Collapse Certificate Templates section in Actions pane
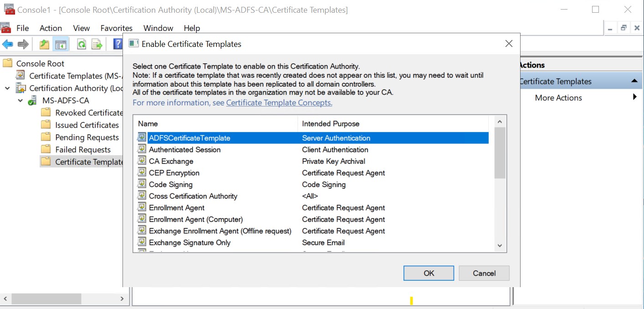This screenshot has width=644, height=309. tap(634, 81)
